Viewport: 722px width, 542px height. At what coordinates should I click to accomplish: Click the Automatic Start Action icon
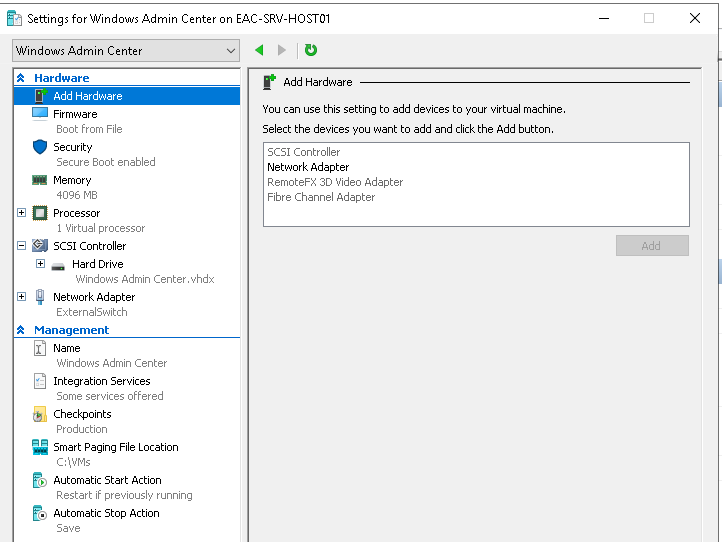tap(40, 480)
